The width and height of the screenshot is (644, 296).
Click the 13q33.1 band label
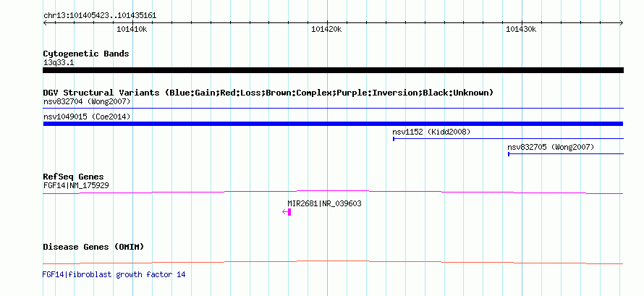click(x=59, y=63)
